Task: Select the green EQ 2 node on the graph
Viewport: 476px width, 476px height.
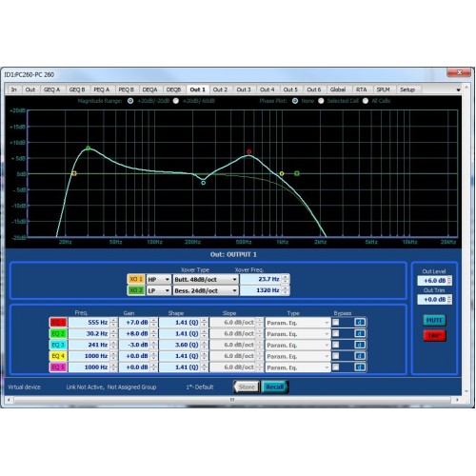Action: 88,149
